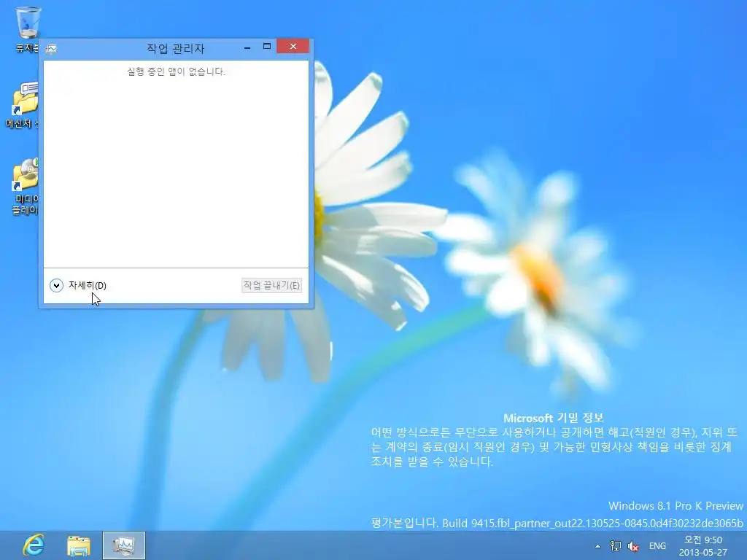Open the Task Manager title bar icon menu
Viewport: 747px width, 560px height.
[51, 49]
